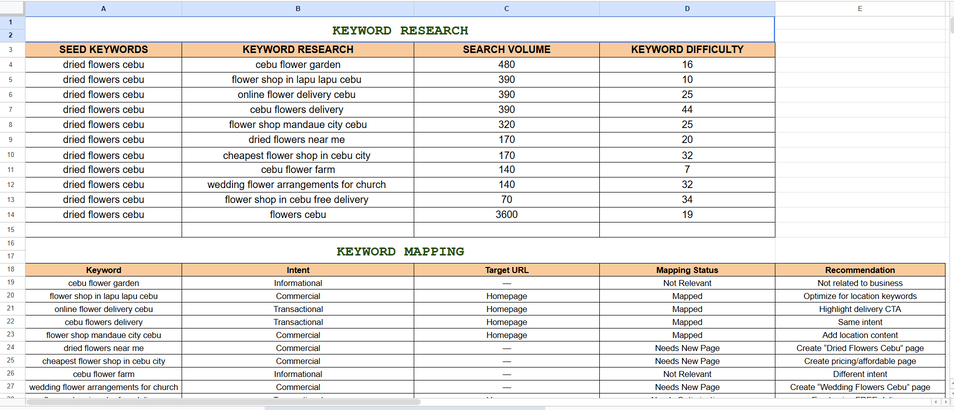Click keyword difficulty value 7
Screen dimensions: 954x410
[x=687, y=170]
